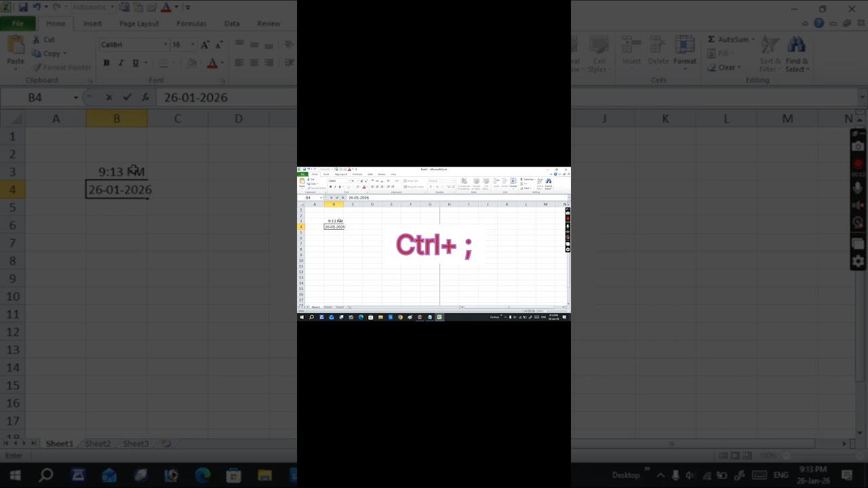Click microphone icon on large right-edge recorder bar

point(858,188)
